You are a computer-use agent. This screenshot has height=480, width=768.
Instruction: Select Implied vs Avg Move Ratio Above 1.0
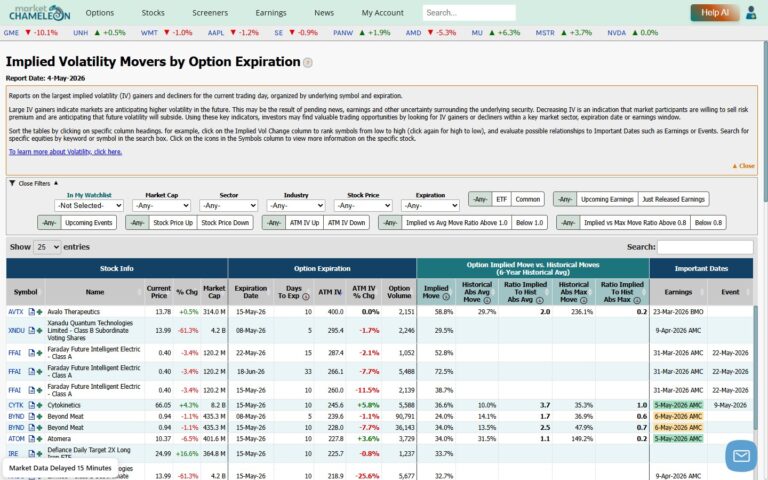[x=456, y=222]
